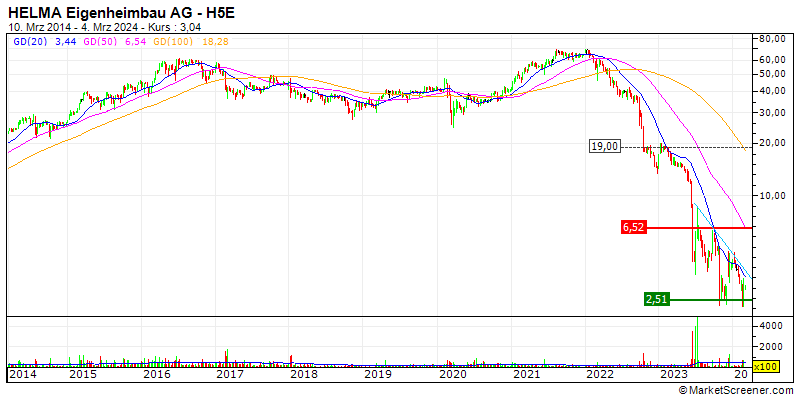Click the 30,00 price axis label
This screenshot has height=400, width=800.
[771, 113]
